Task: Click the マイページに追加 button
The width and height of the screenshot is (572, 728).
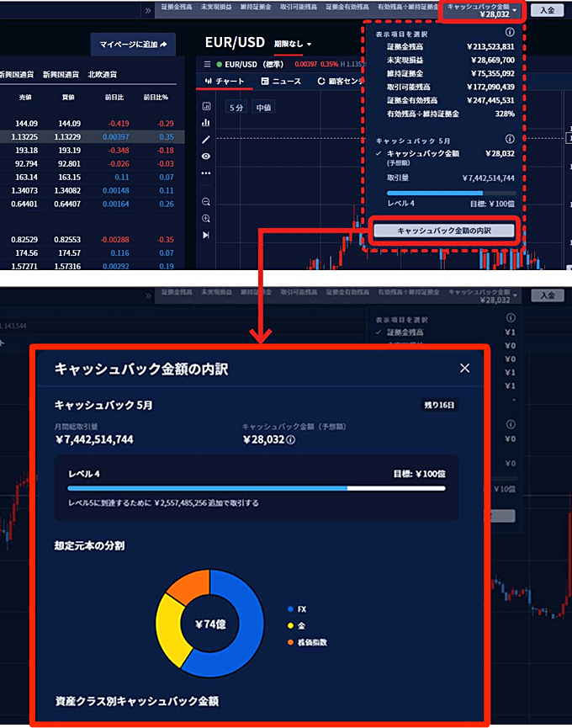Action: pyautogui.click(x=133, y=45)
